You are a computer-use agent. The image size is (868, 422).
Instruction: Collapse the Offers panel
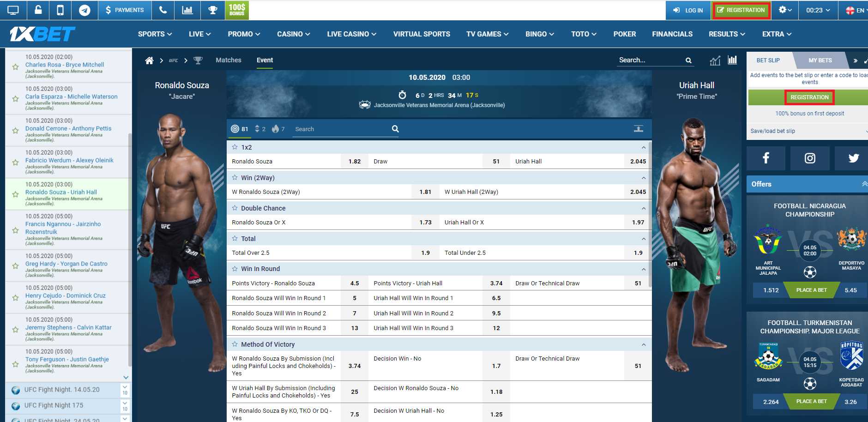point(864,184)
